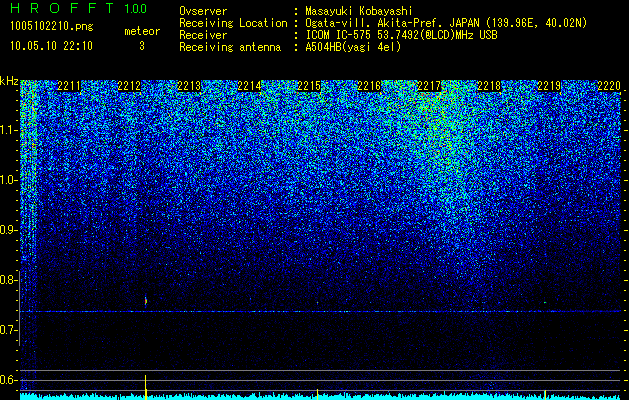This screenshot has width=629, height=400.
Task: Click the yellow detection tick below 2215
Action: coord(318,394)
